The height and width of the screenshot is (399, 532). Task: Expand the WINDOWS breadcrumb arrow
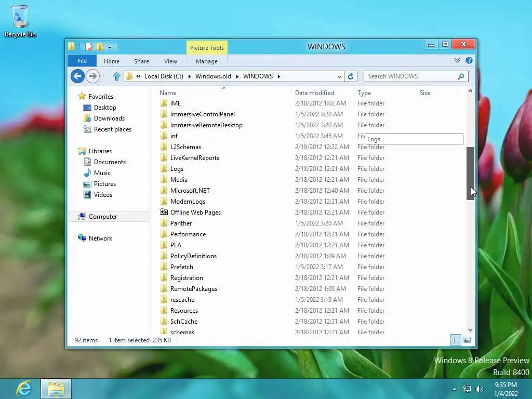pos(279,76)
